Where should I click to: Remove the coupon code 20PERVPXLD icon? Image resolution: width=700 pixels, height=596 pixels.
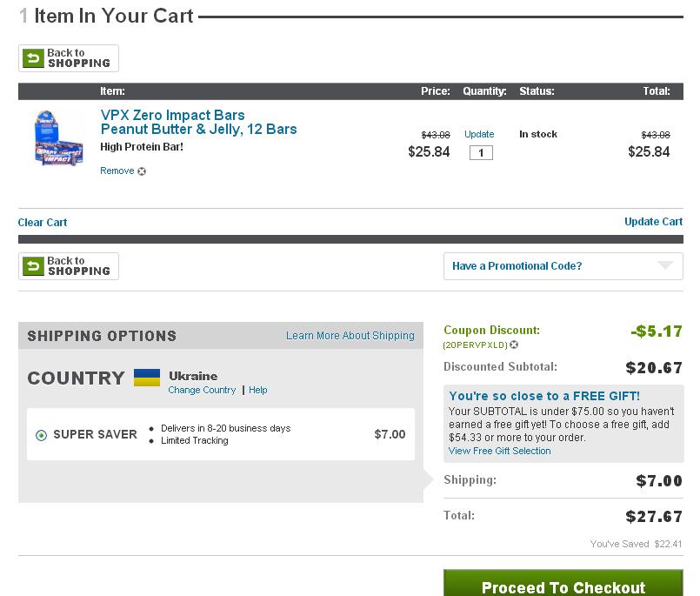tap(515, 345)
